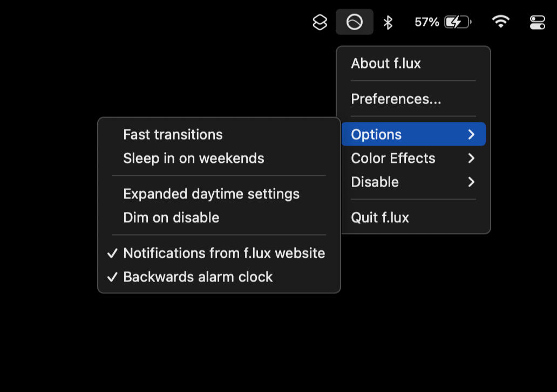Enable Expanded daytime settings
Viewport: 557px width, 392px height.
point(211,194)
